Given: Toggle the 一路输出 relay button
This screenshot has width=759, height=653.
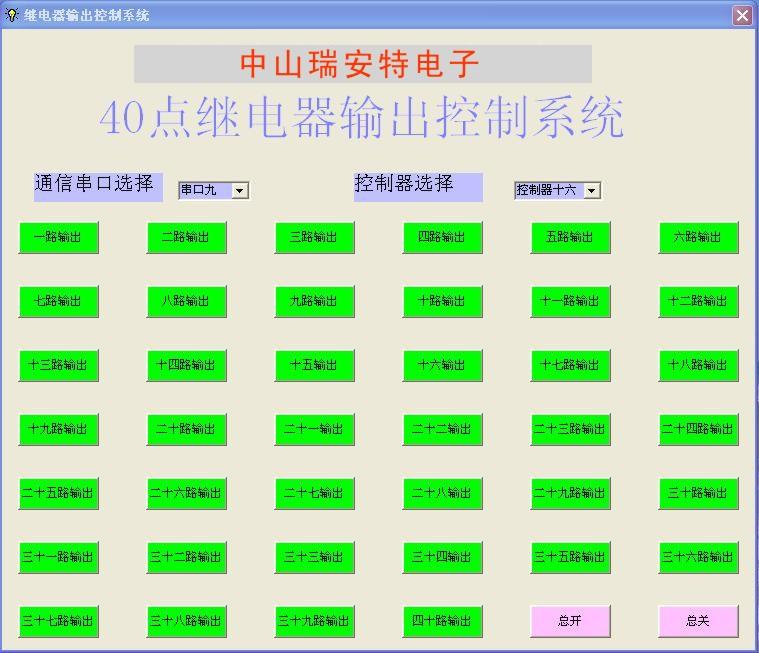Looking at the screenshot, I should tap(59, 237).
